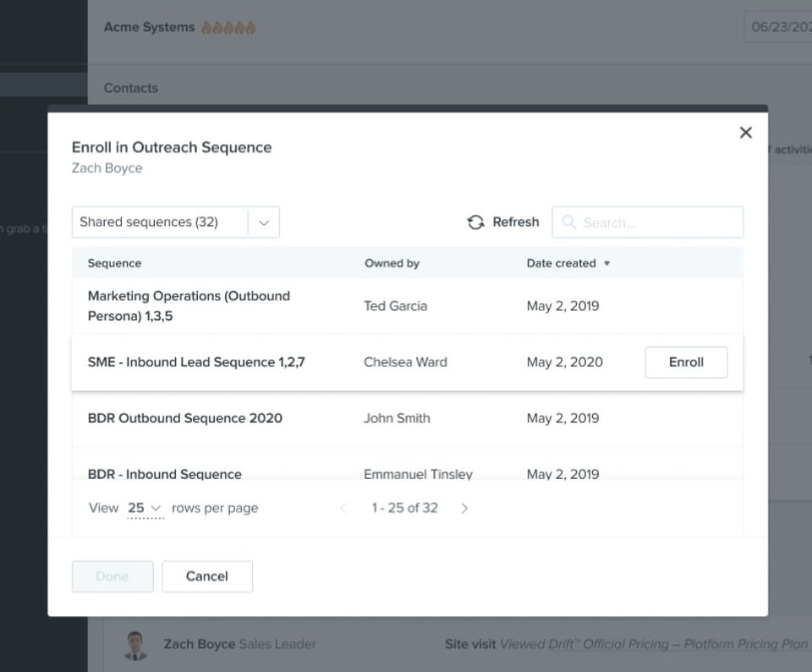Open the Shared sequences (32) dropdown
This screenshot has height=672, width=812.
(x=176, y=223)
